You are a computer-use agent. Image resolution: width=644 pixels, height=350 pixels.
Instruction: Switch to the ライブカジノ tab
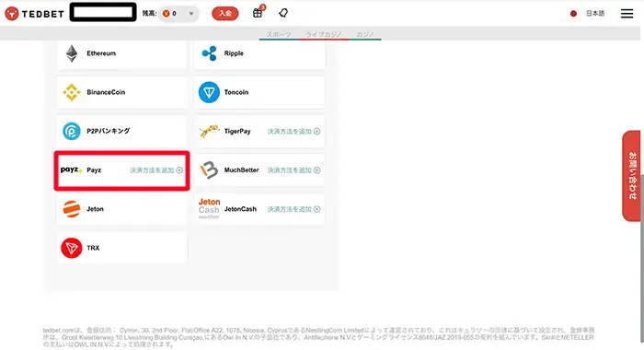[x=323, y=34]
